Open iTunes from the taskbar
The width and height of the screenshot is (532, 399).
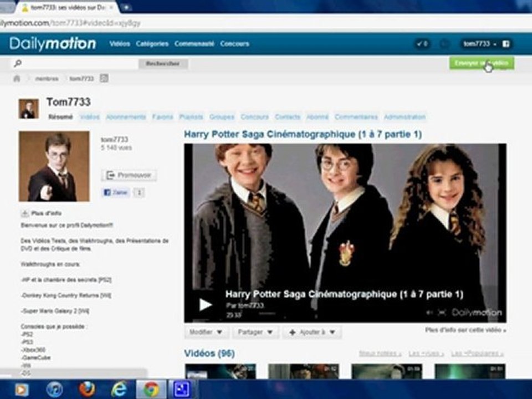coord(54,390)
